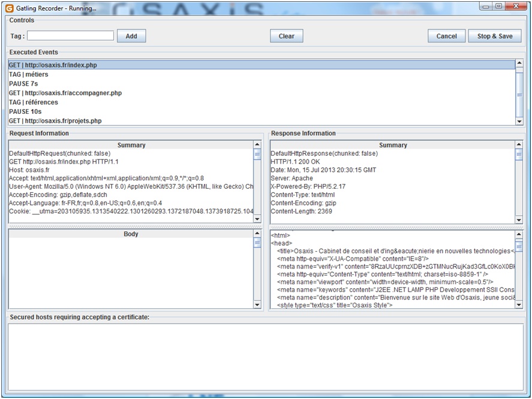Click Response Summary scroll down arrow

click(519, 220)
